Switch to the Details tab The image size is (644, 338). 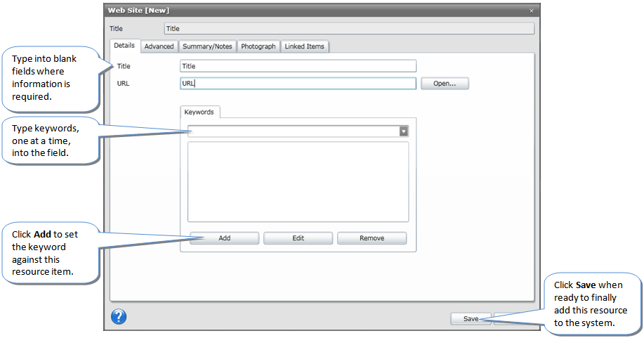click(x=124, y=46)
